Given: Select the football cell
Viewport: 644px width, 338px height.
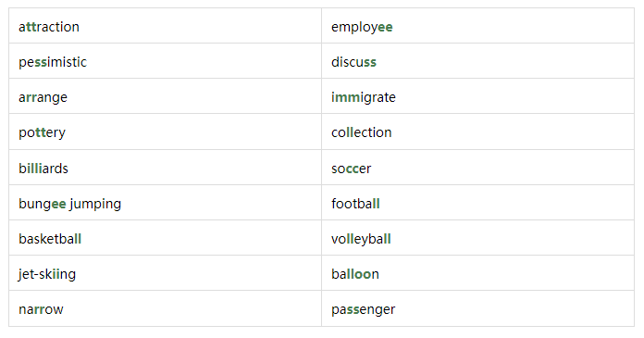Looking at the screenshot, I should tap(477, 203).
